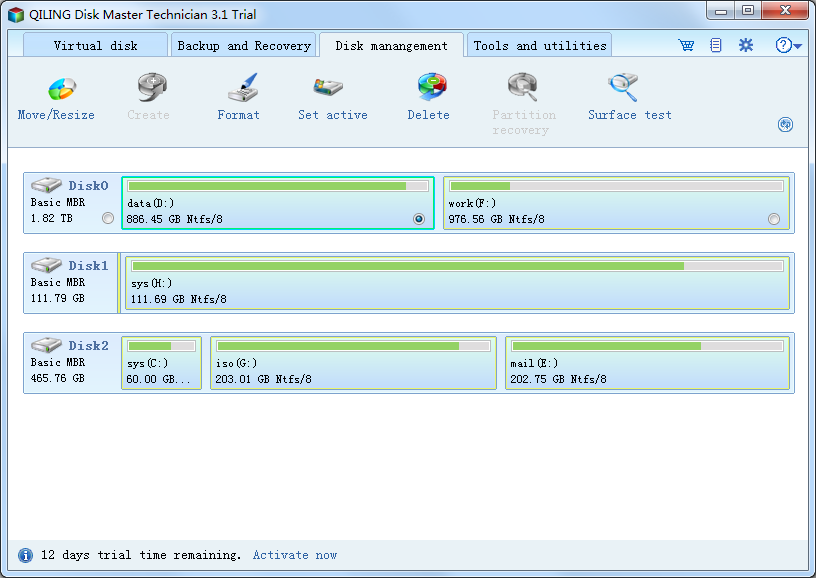Click the Disk0 drive icon
The height and width of the screenshot is (578, 816).
(46, 185)
